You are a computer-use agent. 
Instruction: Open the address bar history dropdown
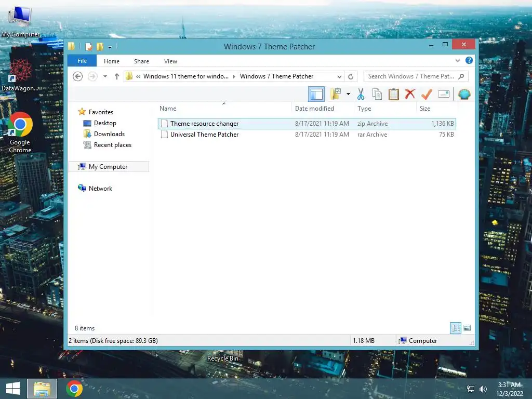(x=339, y=77)
